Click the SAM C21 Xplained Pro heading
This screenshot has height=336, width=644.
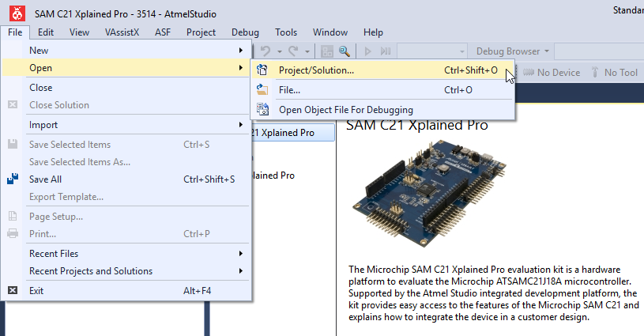tap(417, 125)
